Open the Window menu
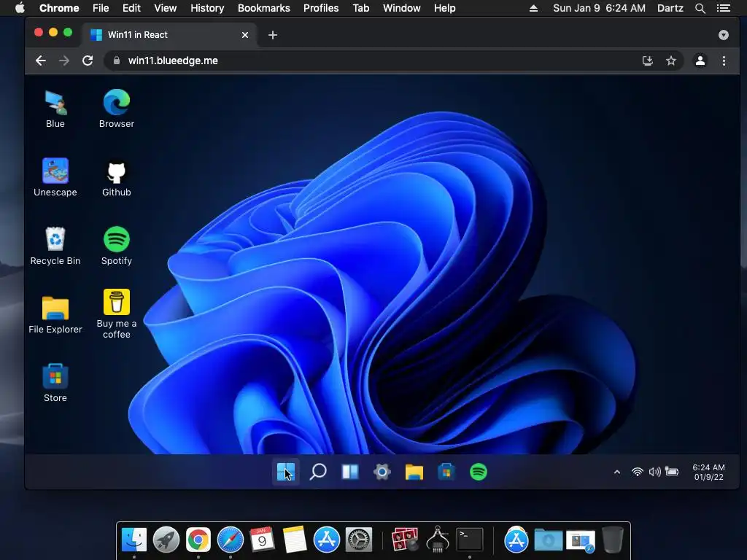The height and width of the screenshot is (560, 747). [x=402, y=8]
